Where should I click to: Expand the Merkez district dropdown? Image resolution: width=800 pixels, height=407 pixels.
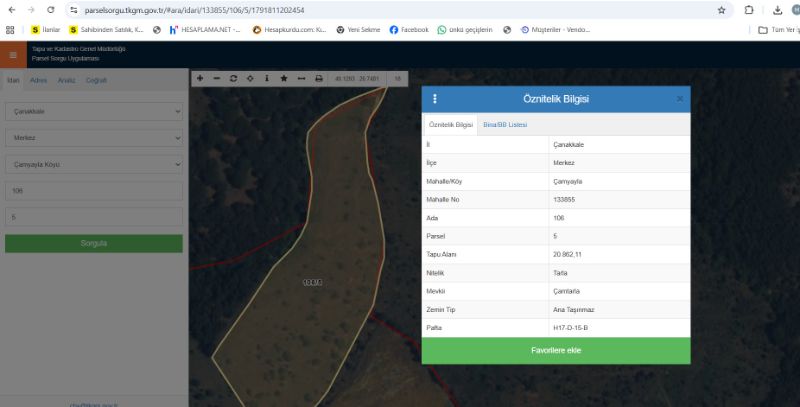pos(94,138)
